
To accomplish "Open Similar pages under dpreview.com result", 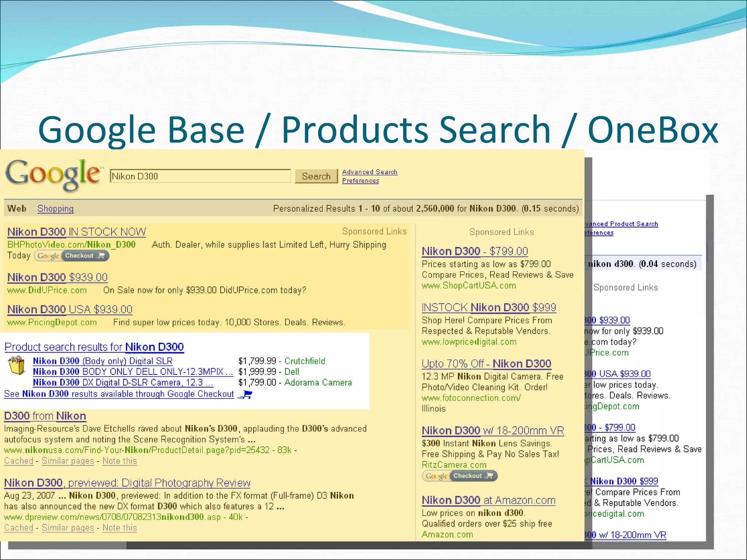I will click(x=68, y=528).
